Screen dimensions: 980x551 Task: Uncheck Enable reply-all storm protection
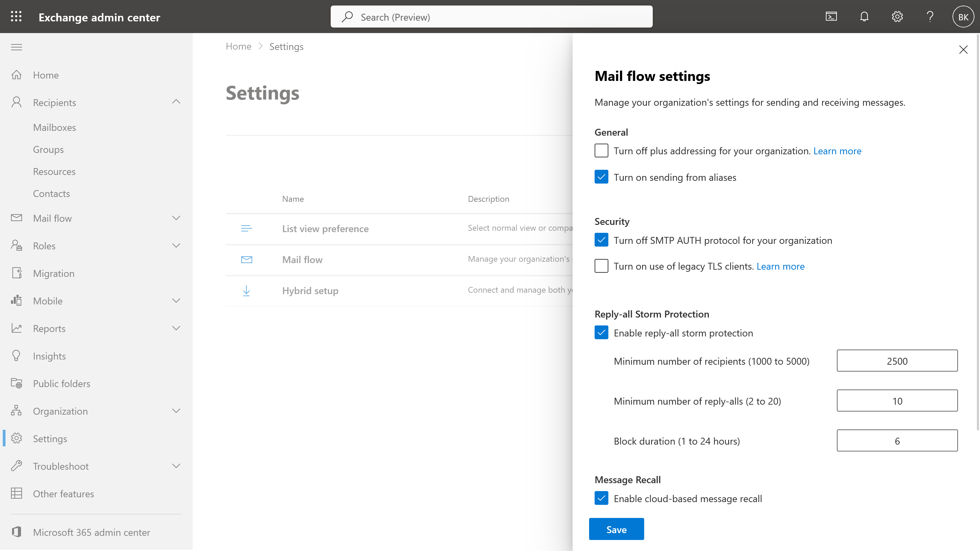(x=601, y=332)
